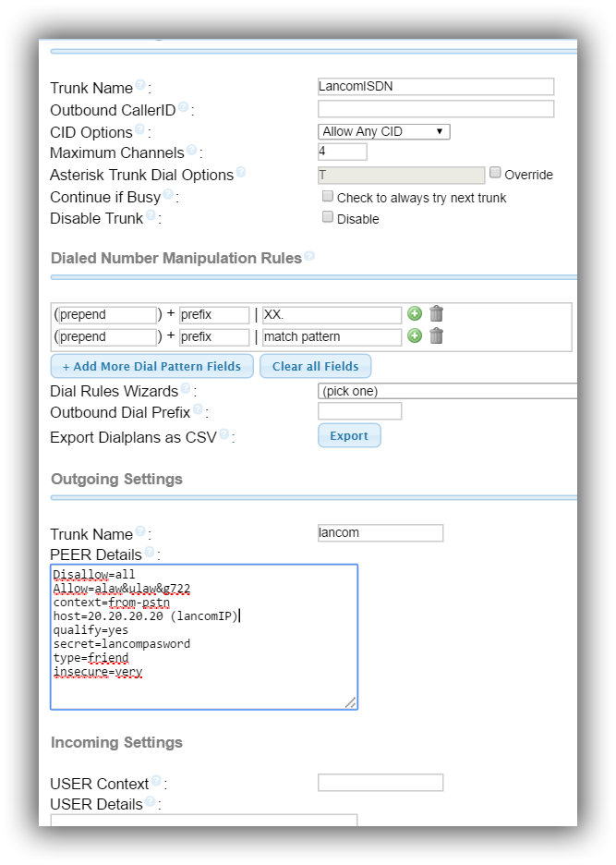Click green plus icon on XX. pattern row
Screen dimensions: 616x865
point(415,314)
